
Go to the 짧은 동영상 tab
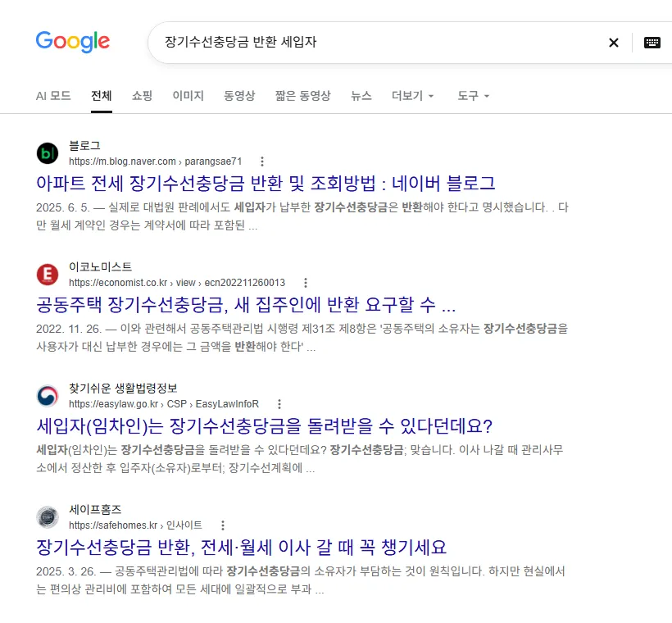coord(302,96)
